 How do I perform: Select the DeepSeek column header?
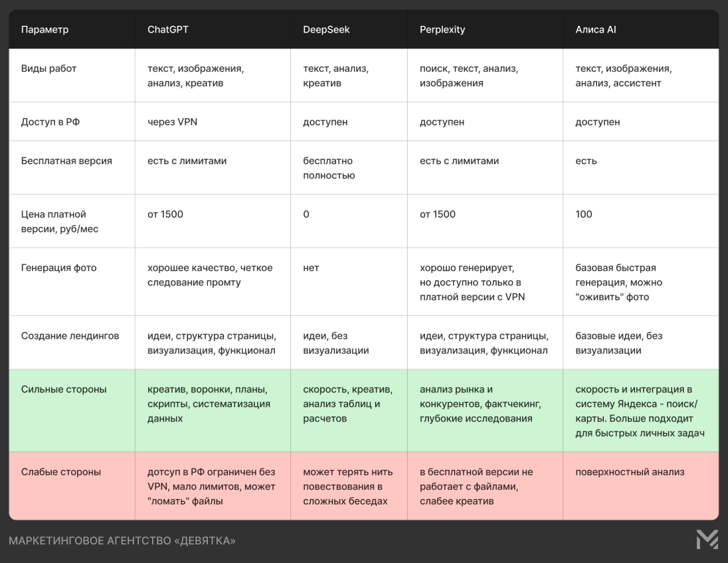click(x=326, y=30)
